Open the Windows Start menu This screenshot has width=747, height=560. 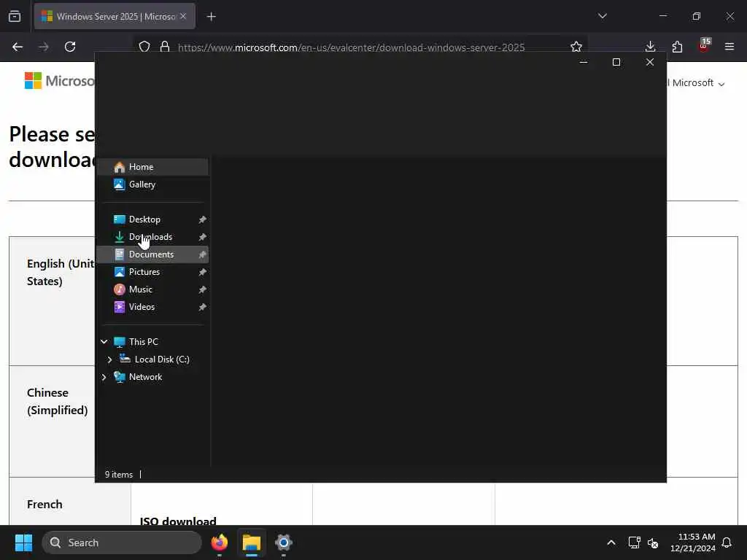click(x=23, y=542)
